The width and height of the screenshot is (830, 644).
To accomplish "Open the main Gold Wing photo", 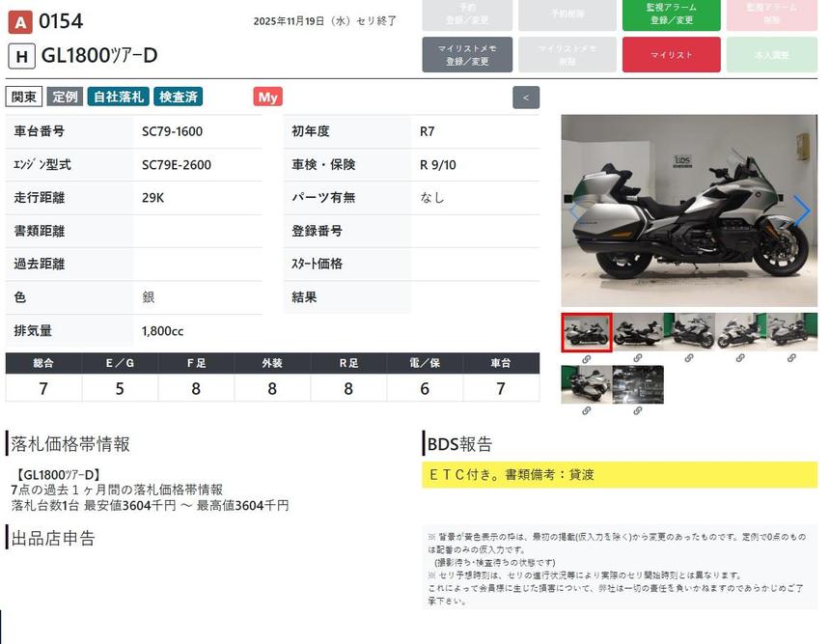I will tap(689, 210).
